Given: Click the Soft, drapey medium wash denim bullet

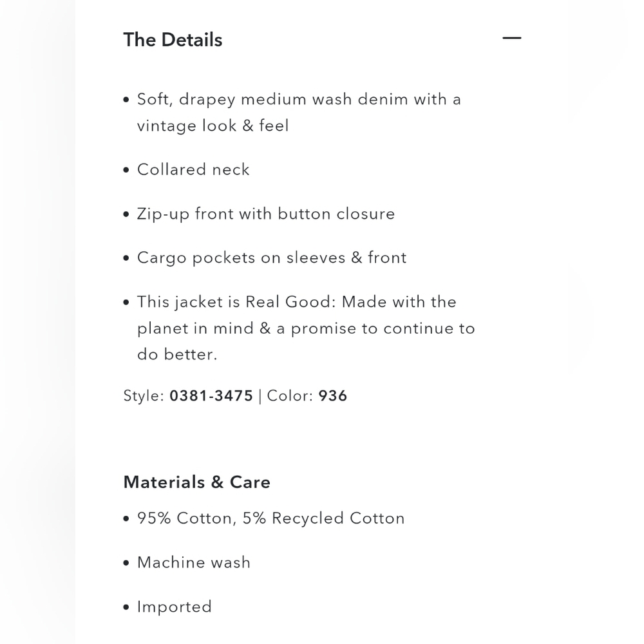Looking at the screenshot, I should [299, 112].
